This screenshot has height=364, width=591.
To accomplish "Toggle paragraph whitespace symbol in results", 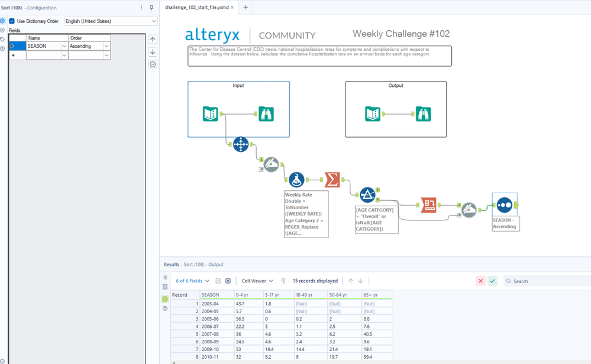I will (x=283, y=281).
